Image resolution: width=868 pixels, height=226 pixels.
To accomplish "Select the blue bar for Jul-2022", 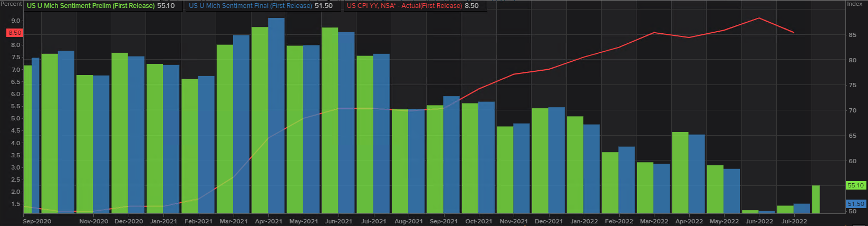I will [802, 208].
